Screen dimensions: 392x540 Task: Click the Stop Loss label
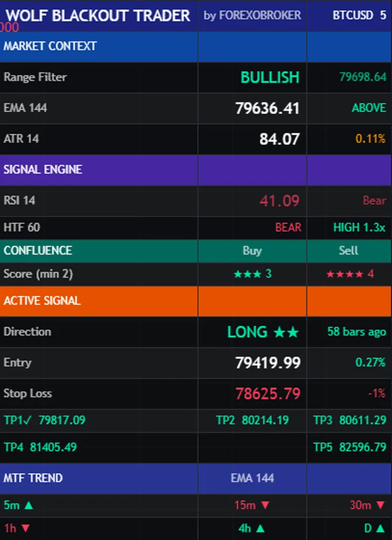pos(27,393)
